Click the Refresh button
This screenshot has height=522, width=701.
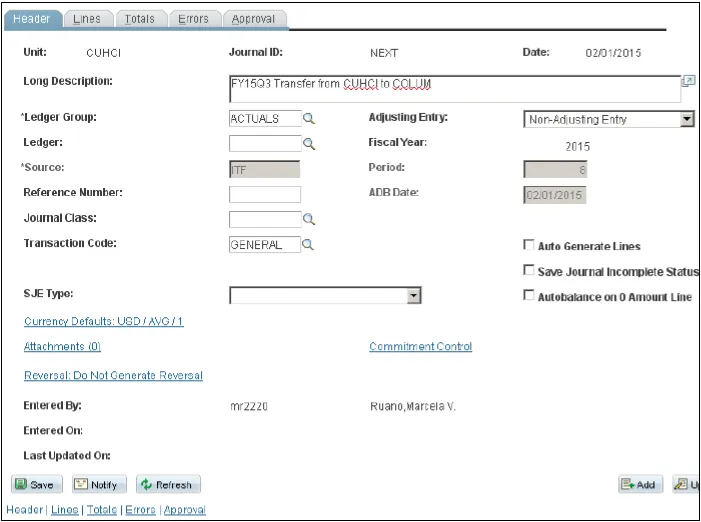tap(168, 484)
